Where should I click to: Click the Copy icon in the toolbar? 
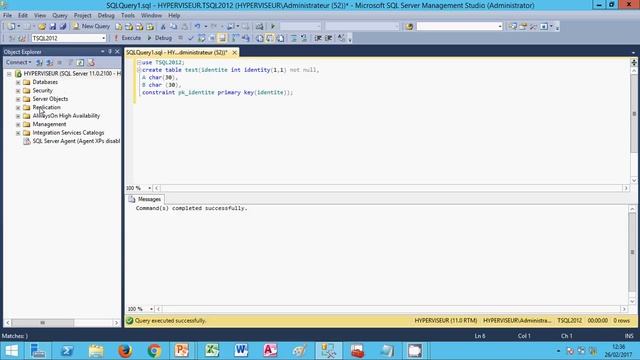click(x=173, y=27)
